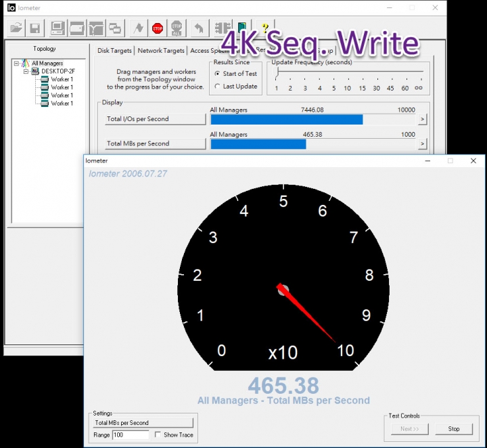Duplicate the selected worker
The height and width of the screenshot is (448, 487).
point(115,28)
